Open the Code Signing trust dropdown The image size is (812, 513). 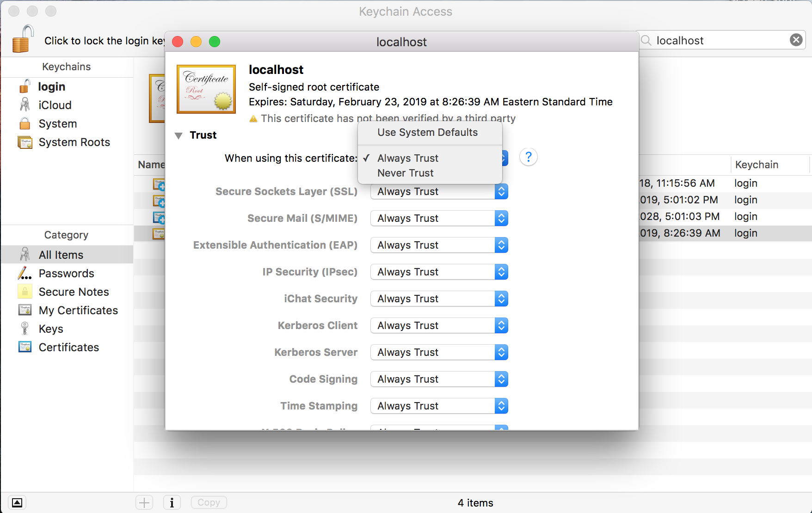[439, 379]
